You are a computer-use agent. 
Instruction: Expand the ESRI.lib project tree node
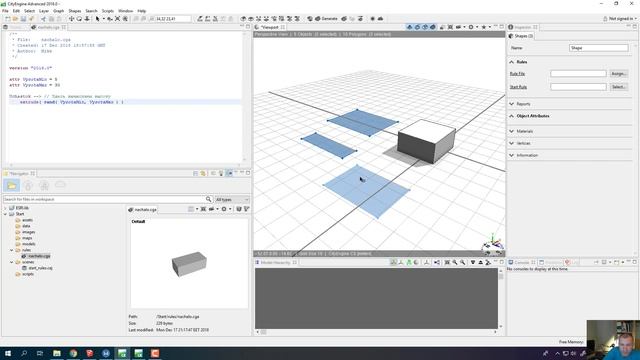pyautogui.click(x=5, y=208)
